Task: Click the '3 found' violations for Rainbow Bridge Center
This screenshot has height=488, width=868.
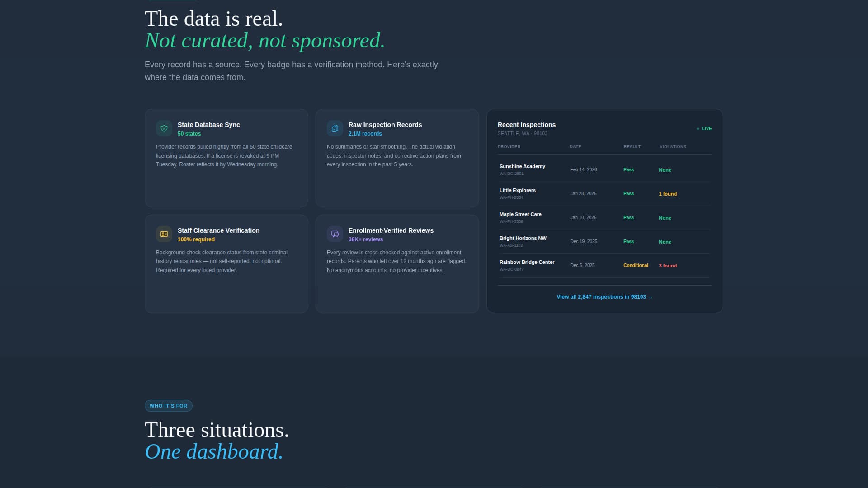Action: coord(668,266)
